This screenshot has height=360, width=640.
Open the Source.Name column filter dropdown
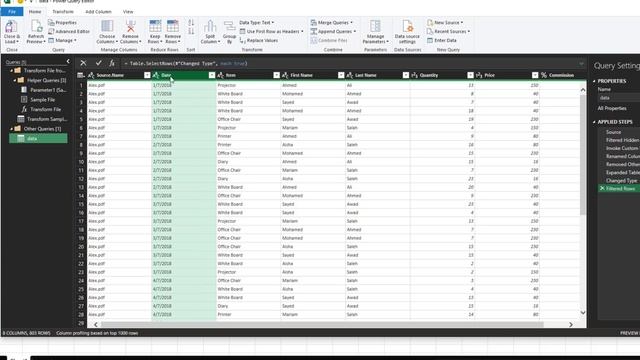(x=147, y=75)
